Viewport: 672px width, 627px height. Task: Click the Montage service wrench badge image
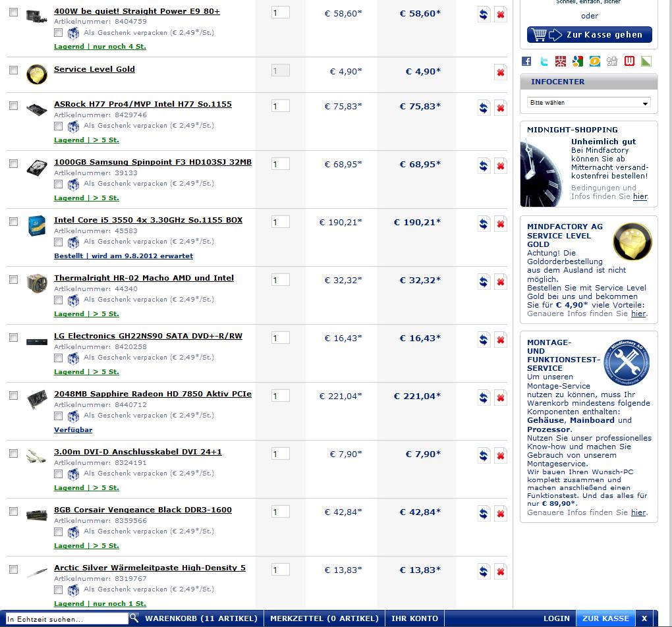point(627,362)
